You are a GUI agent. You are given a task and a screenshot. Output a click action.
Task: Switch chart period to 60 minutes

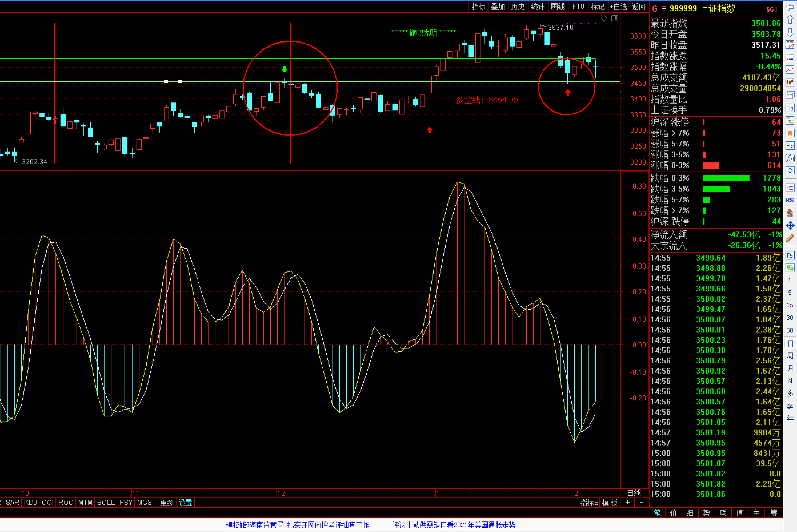click(x=790, y=330)
